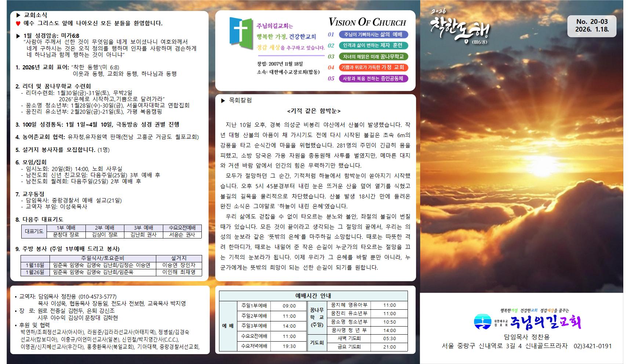Click the No. 20-03 issue badge
The height and width of the screenshot is (364, 631).
(592, 26)
